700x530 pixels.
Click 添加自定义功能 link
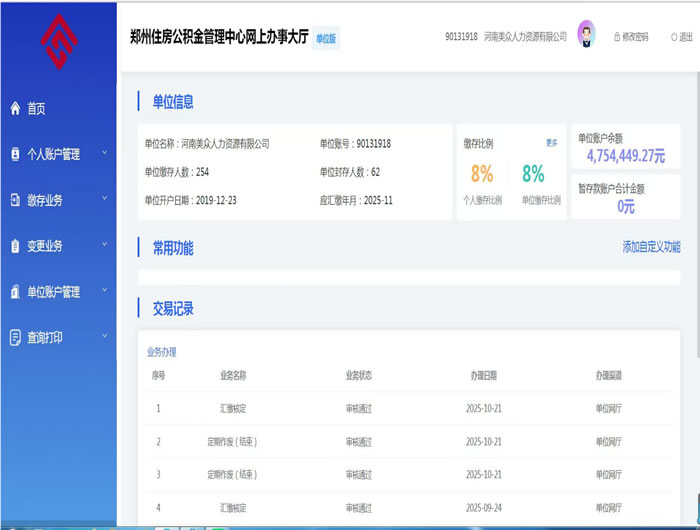(x=651, y=247)
